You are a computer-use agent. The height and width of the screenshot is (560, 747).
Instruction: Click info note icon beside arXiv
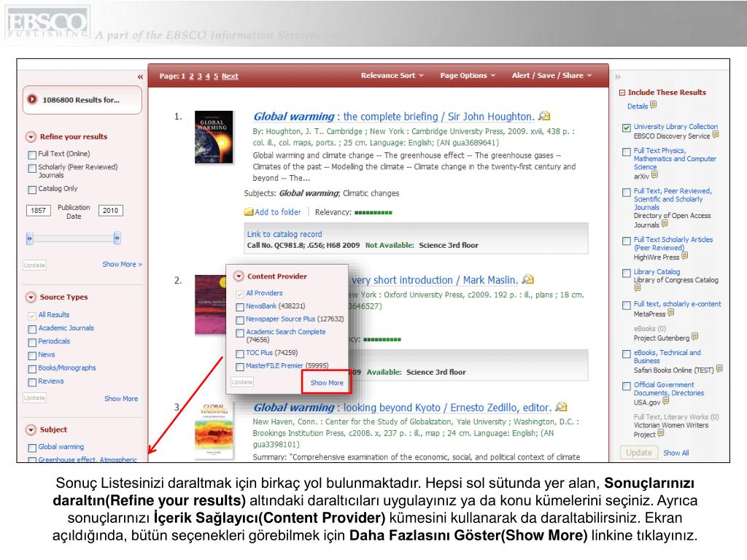click(x=654, y=175)
